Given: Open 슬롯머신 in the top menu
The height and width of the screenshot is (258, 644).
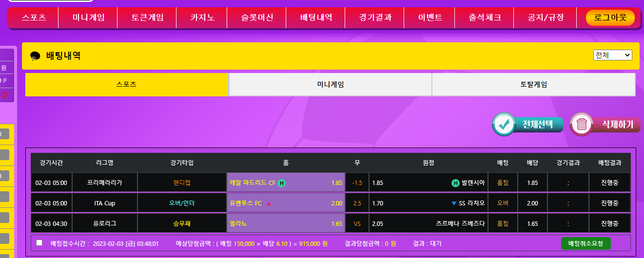Looking at the screenshot, I should (x=257, y=18).
